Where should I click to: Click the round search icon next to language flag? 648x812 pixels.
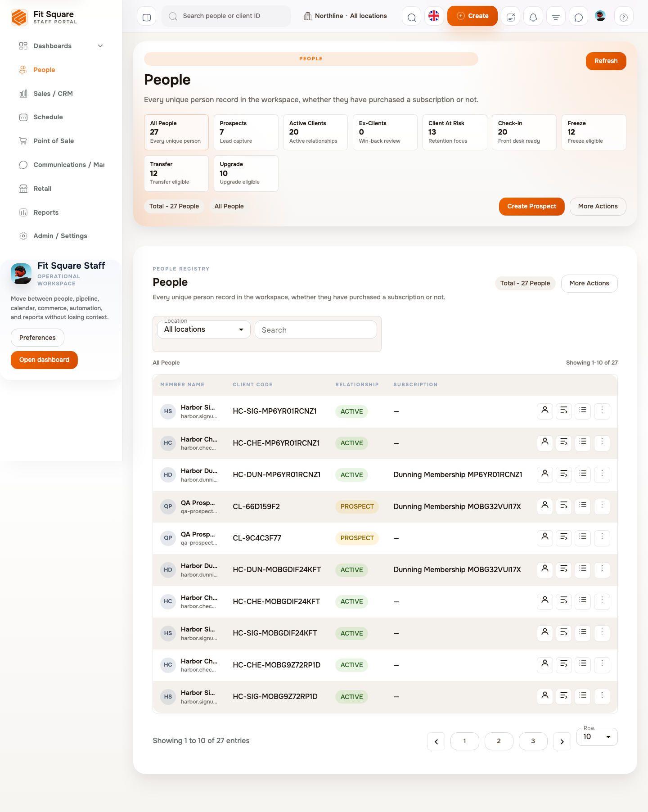point(411,17)
